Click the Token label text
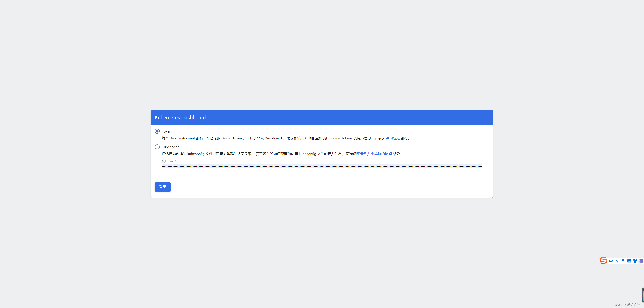This screenshot has width=644, height=308. (x=166, y=131)
